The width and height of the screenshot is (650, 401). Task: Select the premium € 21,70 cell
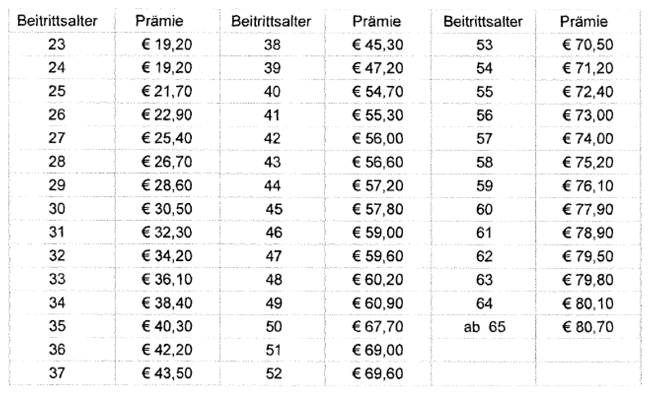coord(164,91)
